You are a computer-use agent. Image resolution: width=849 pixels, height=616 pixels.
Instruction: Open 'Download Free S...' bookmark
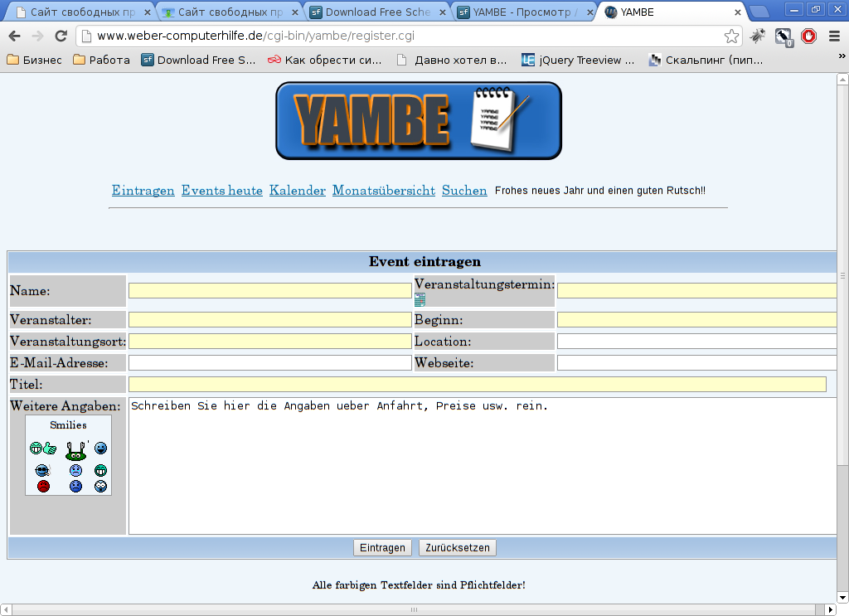pos(199,60)
